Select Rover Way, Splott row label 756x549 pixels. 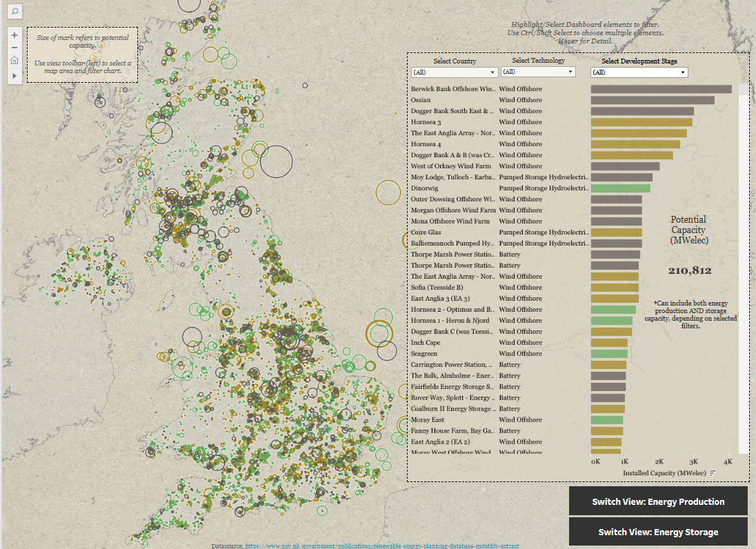pos(452,398)
